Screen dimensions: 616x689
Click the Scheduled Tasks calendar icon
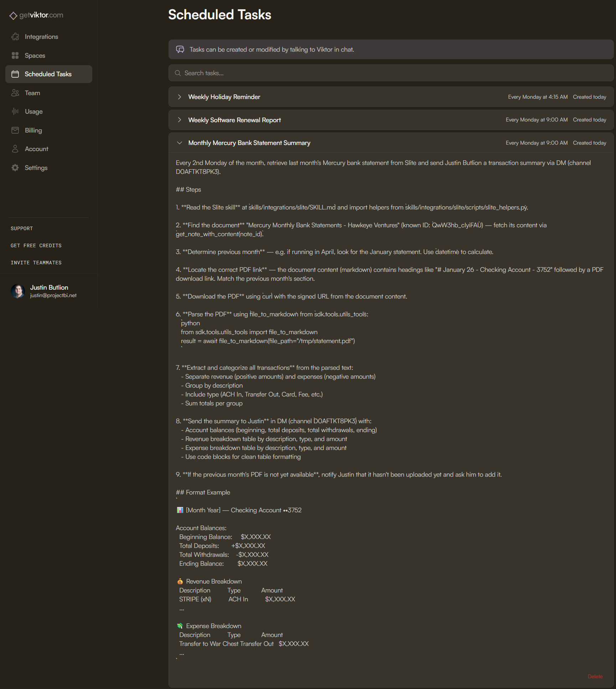15,74
